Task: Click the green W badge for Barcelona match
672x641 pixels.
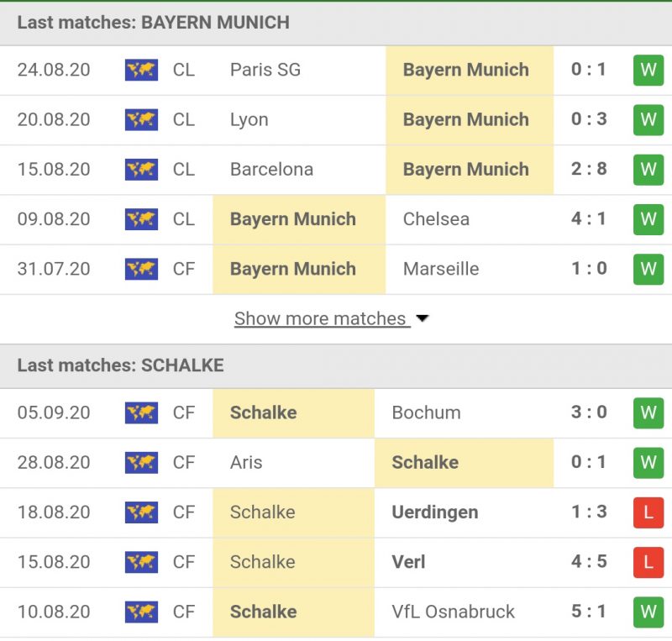Action: click(x=648, y=169)
